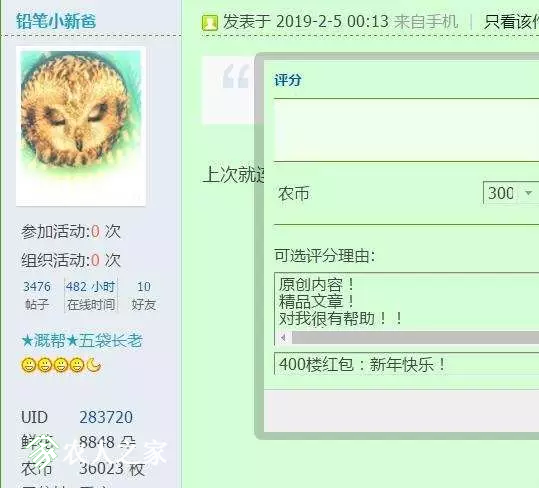Click the green poster icon before 发表于

click(x=210, y=23)
